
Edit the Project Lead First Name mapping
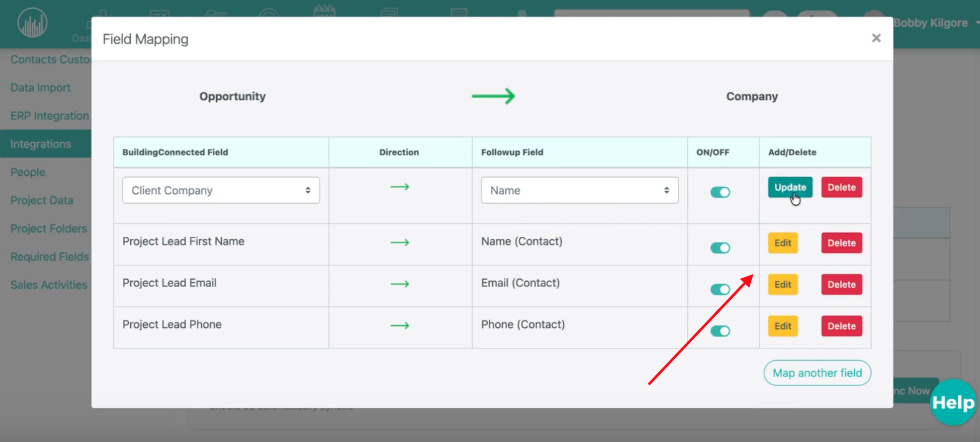(x=782, y=243)
